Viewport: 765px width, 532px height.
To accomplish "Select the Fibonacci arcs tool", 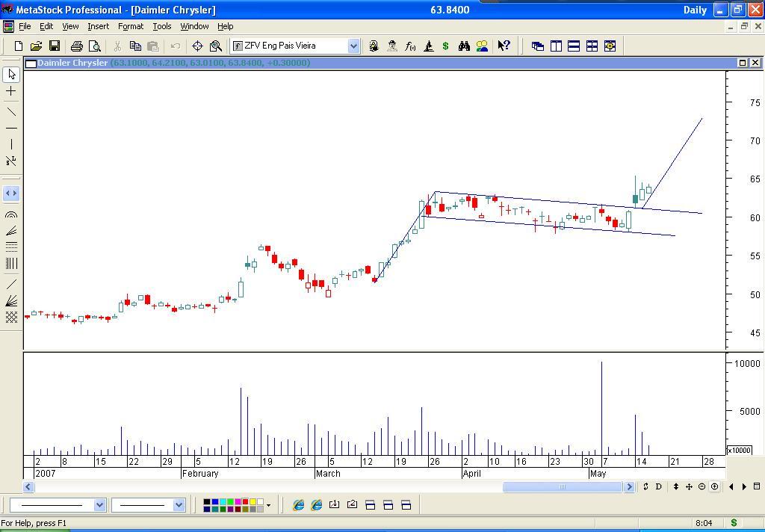I will point(11,214).
